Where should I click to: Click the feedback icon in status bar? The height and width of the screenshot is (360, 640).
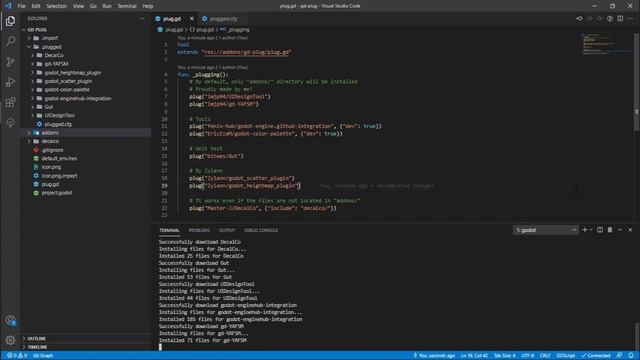click(620, 356)
